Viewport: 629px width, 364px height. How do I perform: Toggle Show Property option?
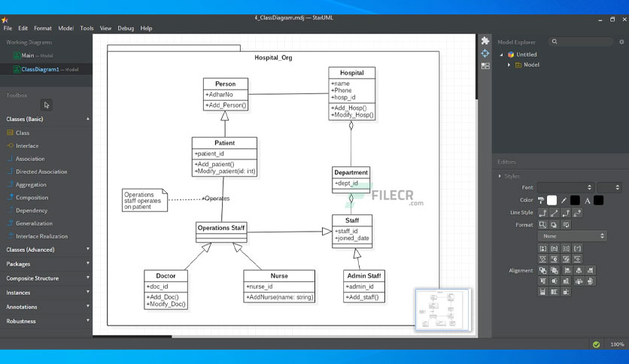[x=566, y=248]
